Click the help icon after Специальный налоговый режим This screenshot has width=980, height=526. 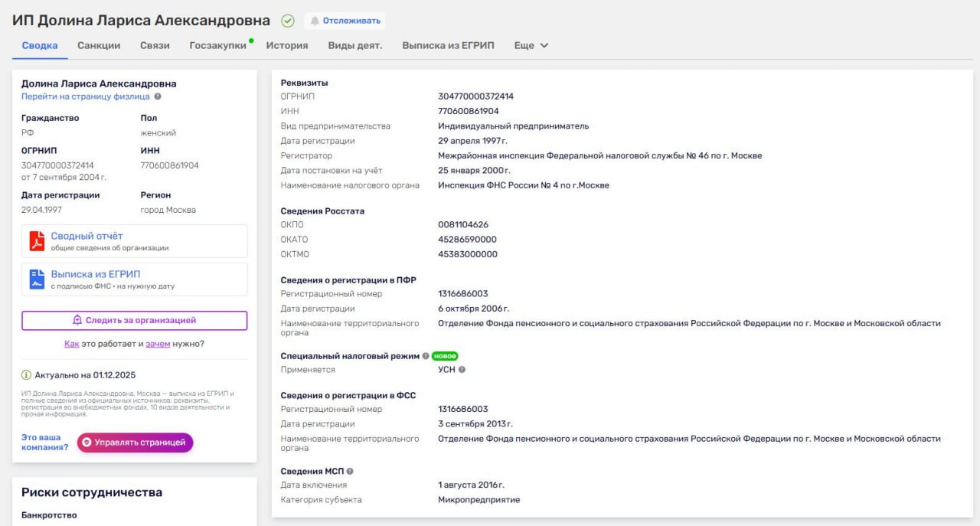[x=426, y=355]
